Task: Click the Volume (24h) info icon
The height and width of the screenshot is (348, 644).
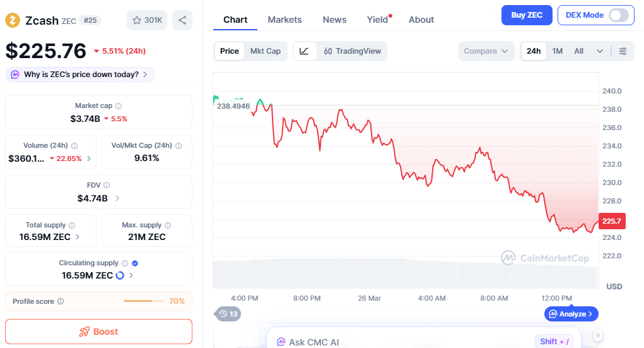Action: pyautogui.click(x=74, y=146)
